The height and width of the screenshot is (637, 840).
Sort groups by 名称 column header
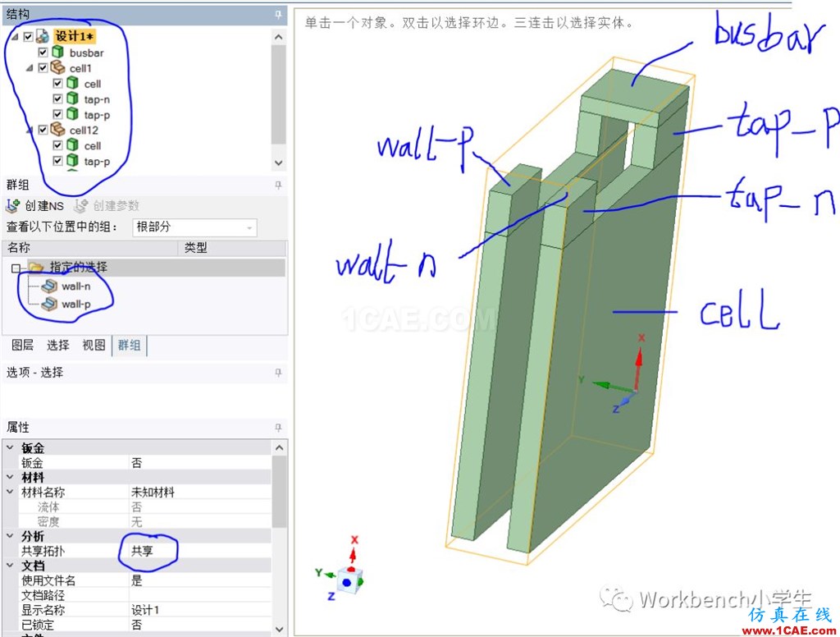[90, 248]
